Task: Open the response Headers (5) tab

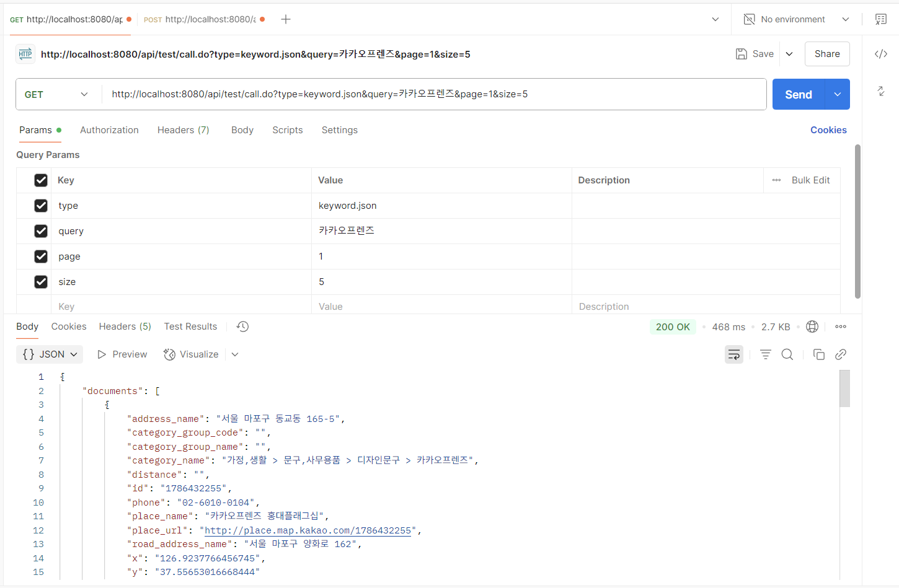Action: click(x=125, y=327)
